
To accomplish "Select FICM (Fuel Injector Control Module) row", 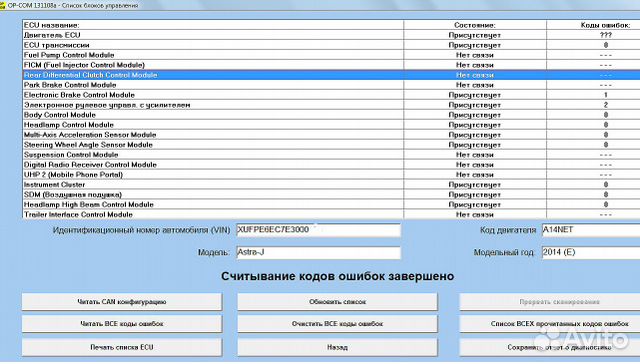I will click(331, 65).
